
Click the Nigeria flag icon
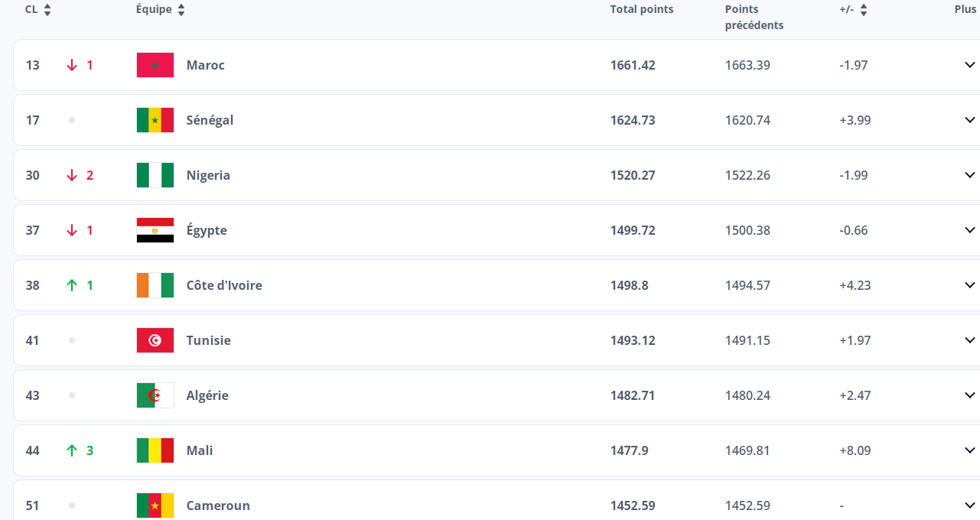coord(155,175)
